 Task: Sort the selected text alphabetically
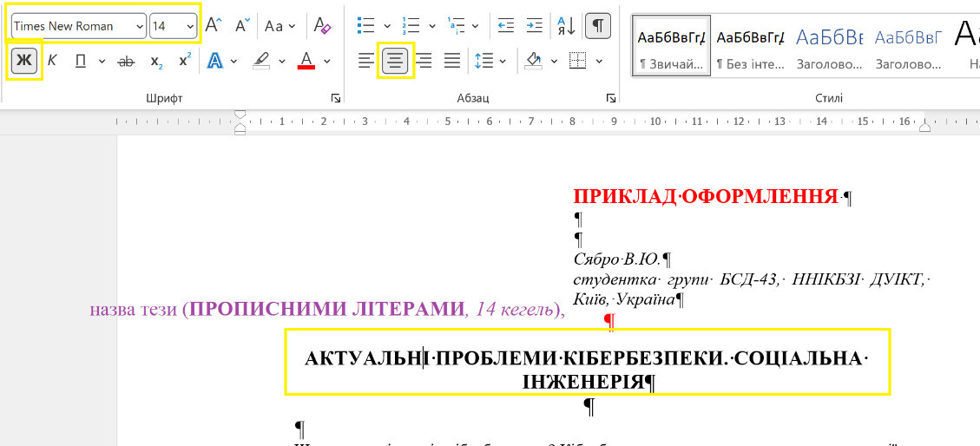(x=565, y=26)
